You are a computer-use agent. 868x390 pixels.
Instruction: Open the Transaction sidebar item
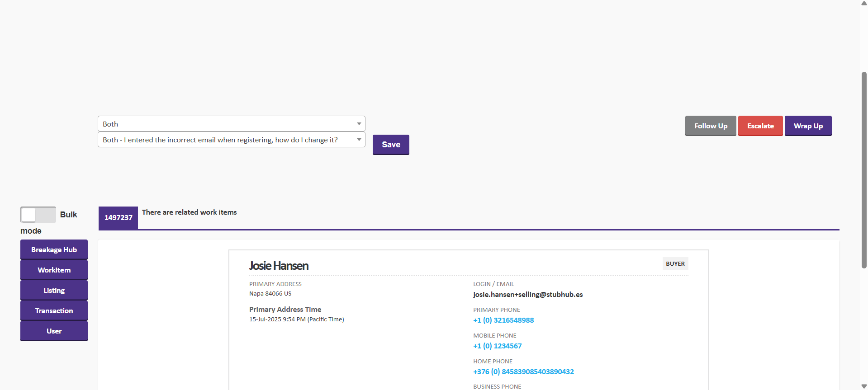pyautogui.click(x=54, y=311)
